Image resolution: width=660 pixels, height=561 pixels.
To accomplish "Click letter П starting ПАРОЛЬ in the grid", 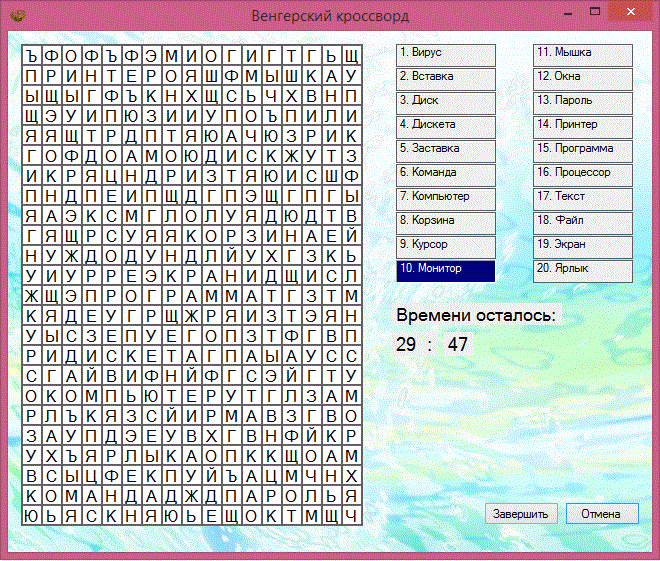I will tap(230, 495).
